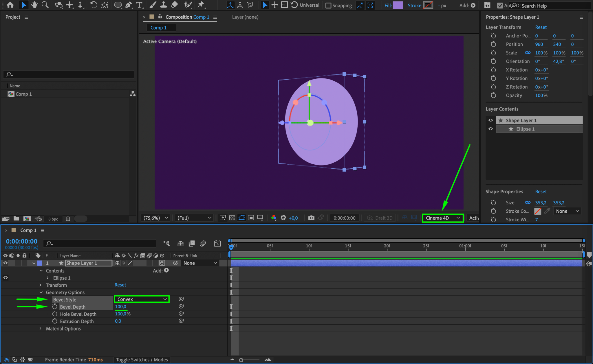
Task: Choose the Type tool
Action: [x=139, y=5]
